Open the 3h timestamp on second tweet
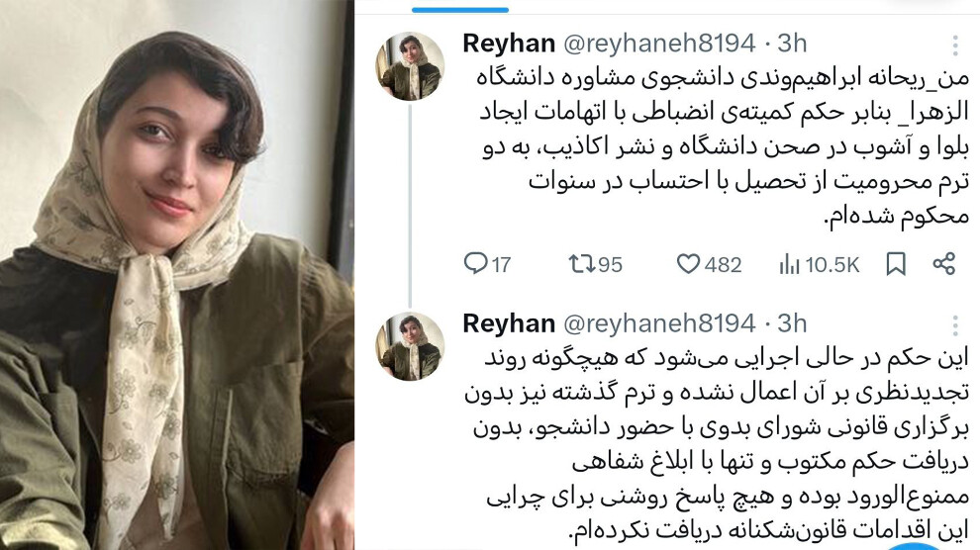 tap(792, 324)
